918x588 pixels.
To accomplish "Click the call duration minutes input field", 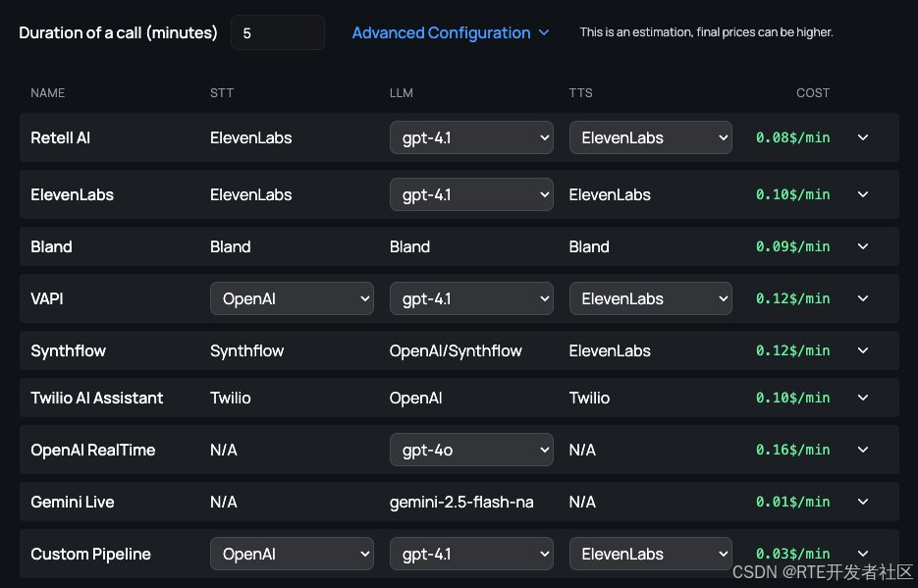I will [x=278, y=32].
